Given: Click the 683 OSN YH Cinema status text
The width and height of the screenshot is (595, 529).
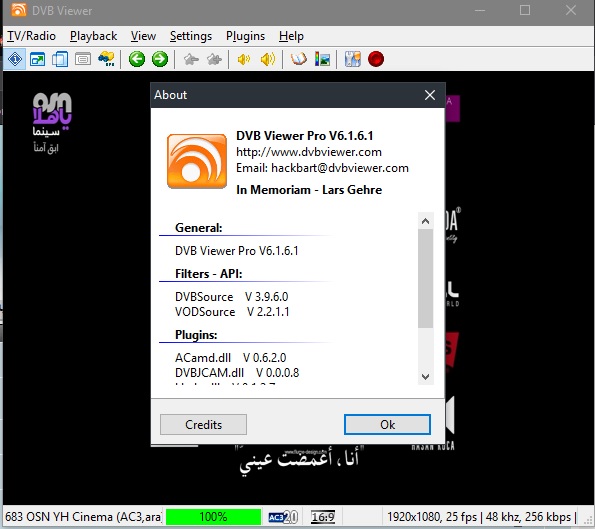Looking at the screenshot, I should [83, 517].
